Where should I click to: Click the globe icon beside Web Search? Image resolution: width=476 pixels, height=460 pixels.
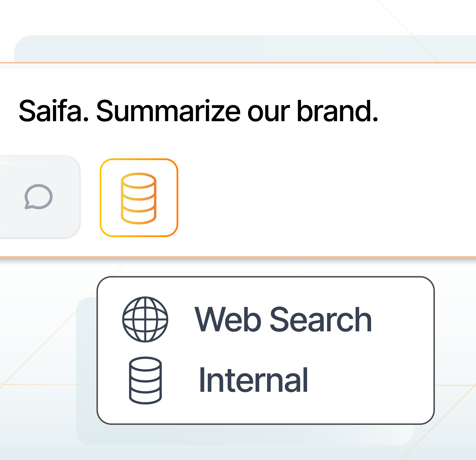[145, 319]
